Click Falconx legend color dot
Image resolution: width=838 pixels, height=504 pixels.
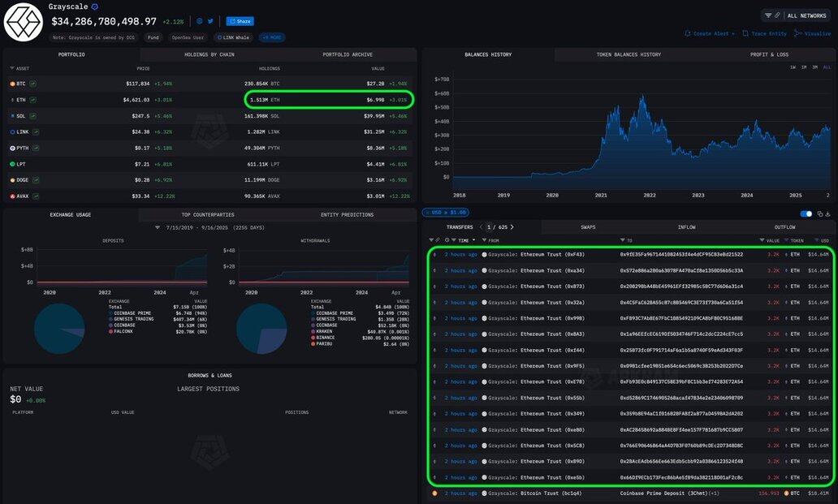tap(110, 332)
